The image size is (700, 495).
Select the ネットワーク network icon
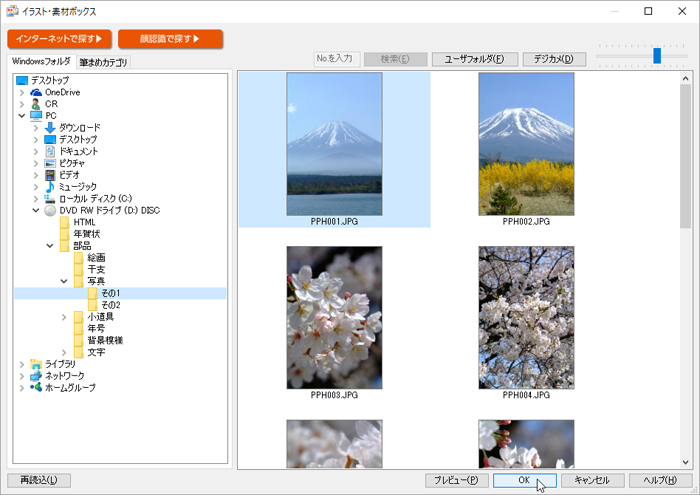(37, 375)
